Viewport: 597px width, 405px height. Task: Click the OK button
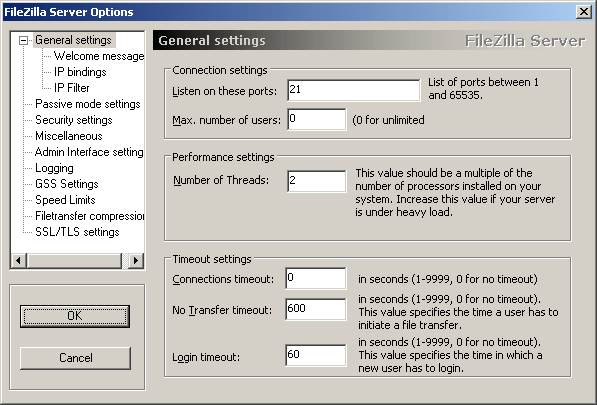75,316
